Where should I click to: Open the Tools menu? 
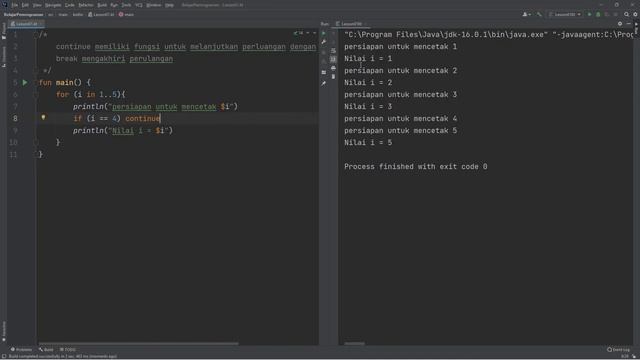point(127,5)
